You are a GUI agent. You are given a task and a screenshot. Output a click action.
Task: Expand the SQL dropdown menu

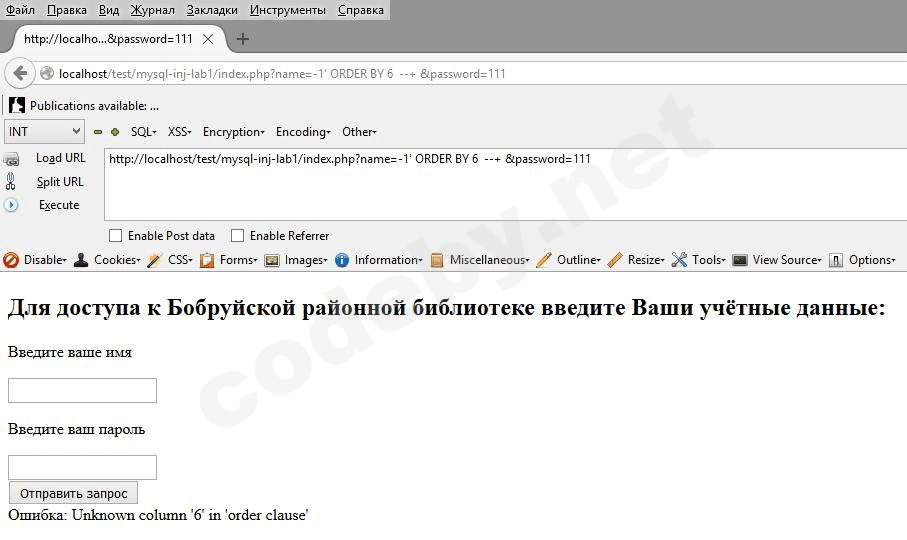[x=143, y=132]
